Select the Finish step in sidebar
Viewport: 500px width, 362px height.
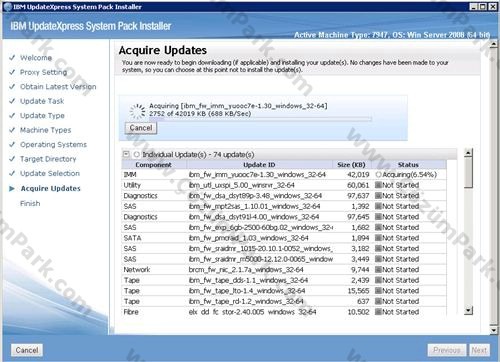tap(30, 203)
